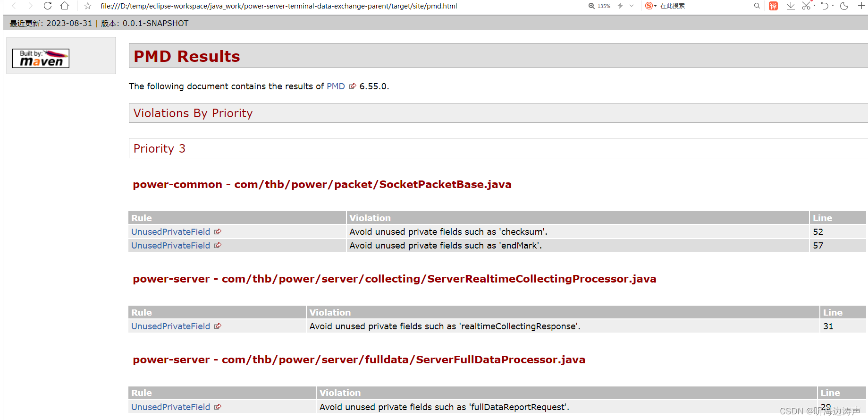Click the 'Priority 3' subsection heading
This screenshot has width=868, height=420.
(x=160, y=148)
